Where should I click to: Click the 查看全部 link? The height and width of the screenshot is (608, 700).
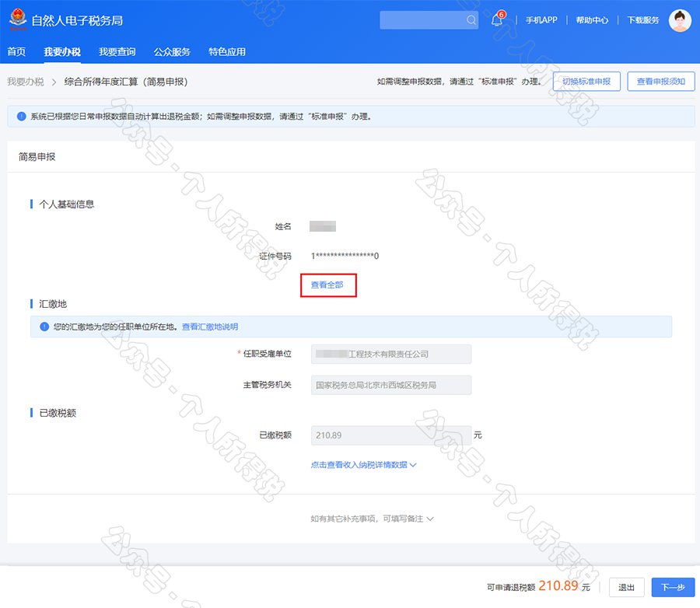(327, 285)
